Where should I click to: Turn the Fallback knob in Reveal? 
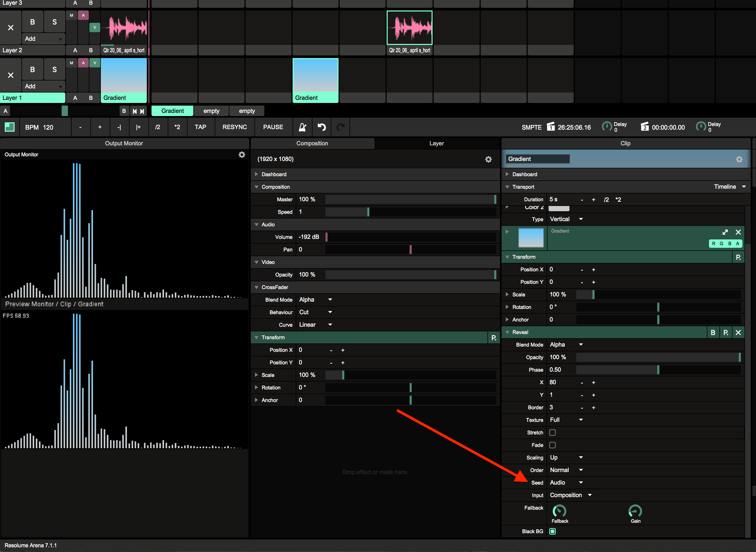(x=559, y=511)
